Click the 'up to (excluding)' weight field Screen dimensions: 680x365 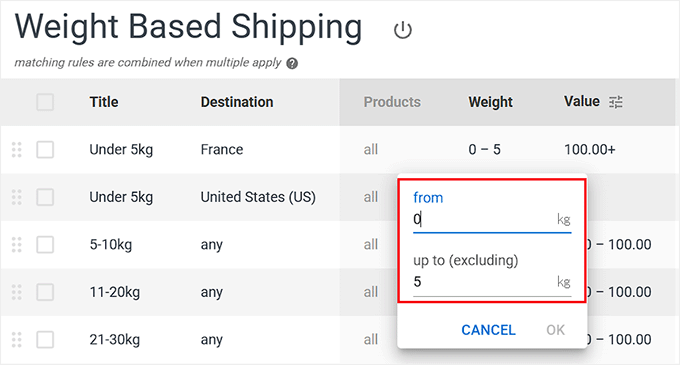click(492, 282)
